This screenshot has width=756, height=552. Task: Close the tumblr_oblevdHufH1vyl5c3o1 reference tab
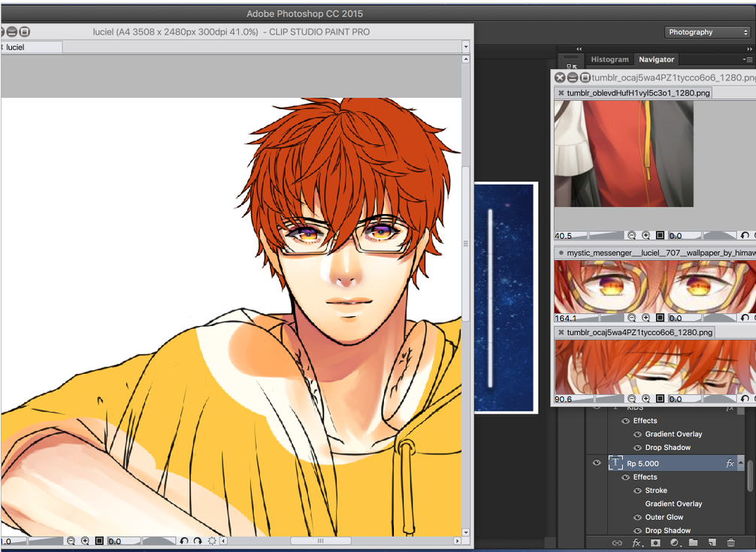561,93
